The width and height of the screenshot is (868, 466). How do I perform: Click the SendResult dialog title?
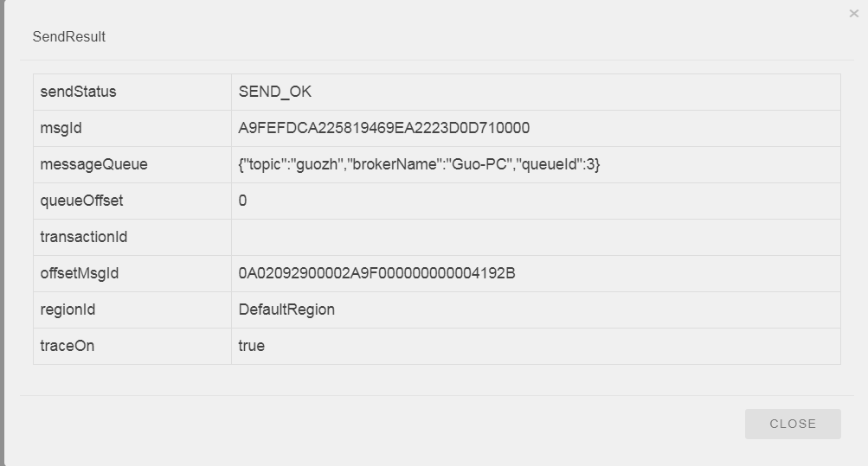coord(69,37)
